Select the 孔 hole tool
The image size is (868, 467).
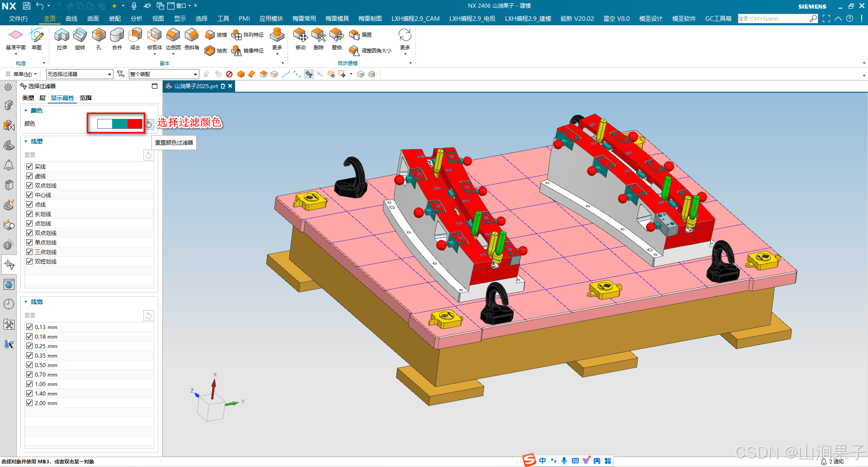tap(99, 39)
